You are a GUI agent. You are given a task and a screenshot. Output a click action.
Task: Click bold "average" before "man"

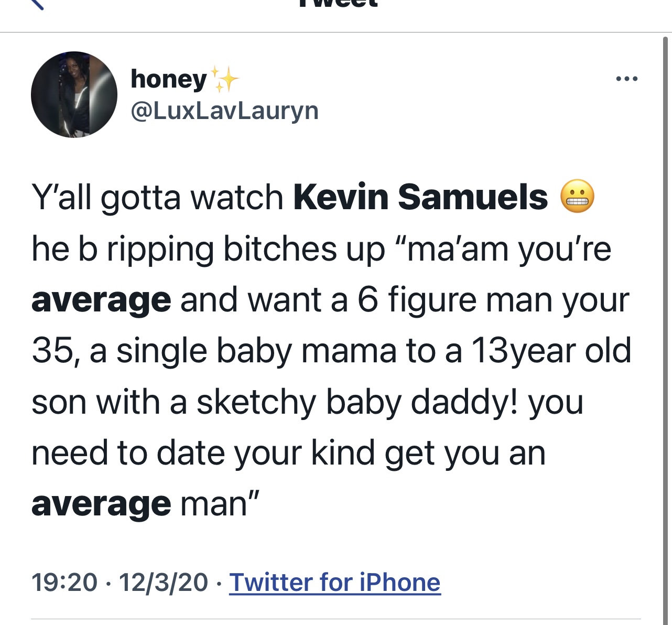pos(101,504)
